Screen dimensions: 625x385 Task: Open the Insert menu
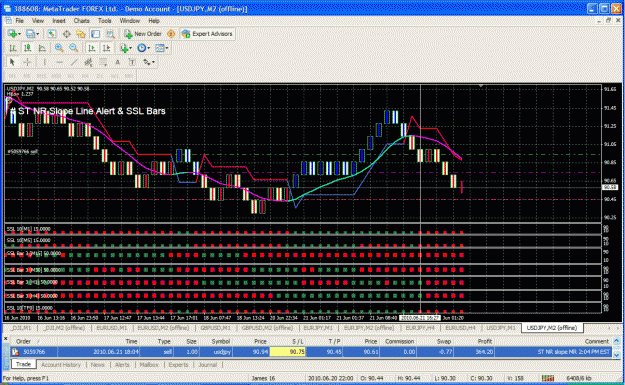pos(59,21)
